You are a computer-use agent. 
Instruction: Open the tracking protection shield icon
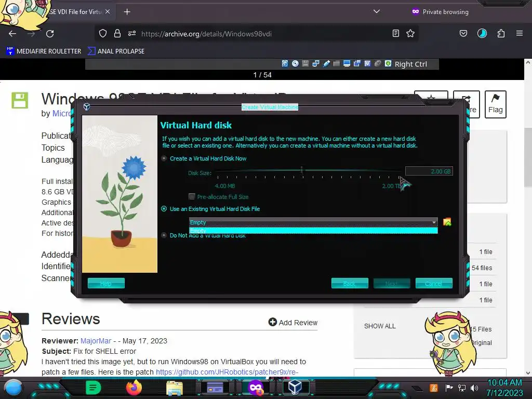103,33
